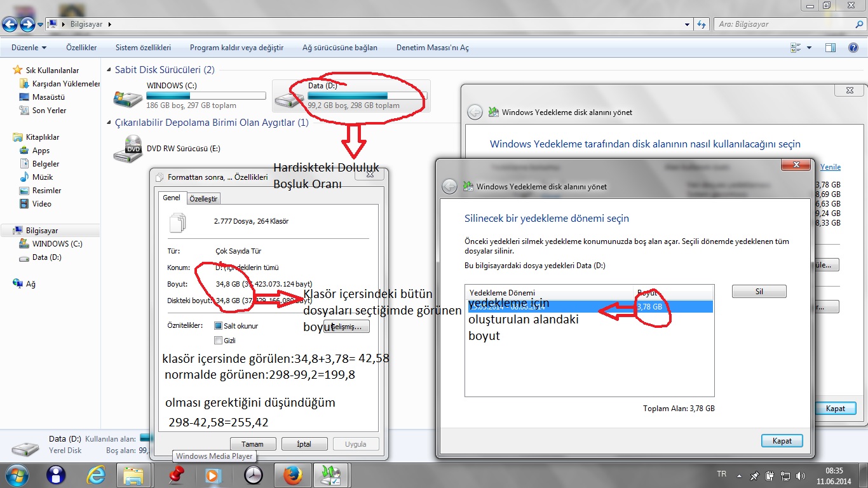Viewport: 868px width, 488px height.
Task: Show hidden tray icons arrow
Action: (x=738, y=475)
